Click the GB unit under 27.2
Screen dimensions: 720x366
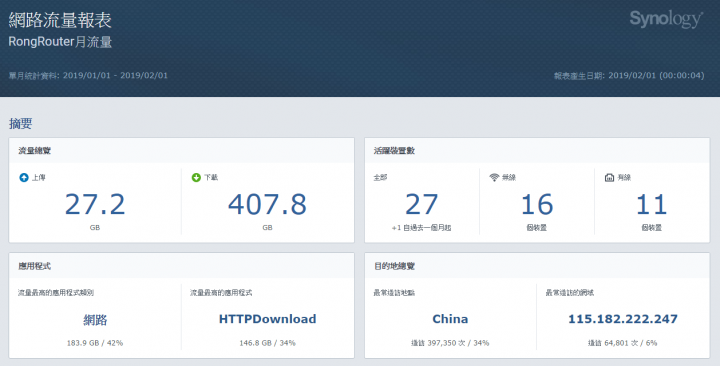click(x=95, y=228)
